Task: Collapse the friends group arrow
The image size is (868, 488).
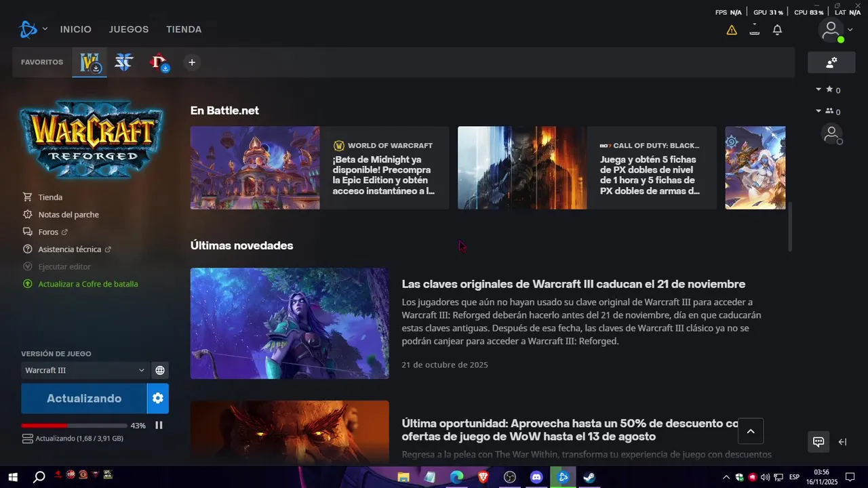Action: pos(818,111)
